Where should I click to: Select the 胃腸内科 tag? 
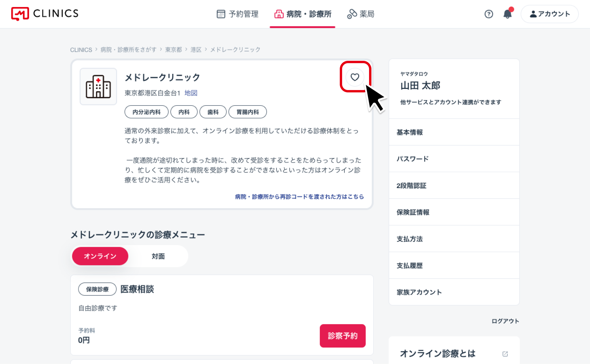pos(248,112)
